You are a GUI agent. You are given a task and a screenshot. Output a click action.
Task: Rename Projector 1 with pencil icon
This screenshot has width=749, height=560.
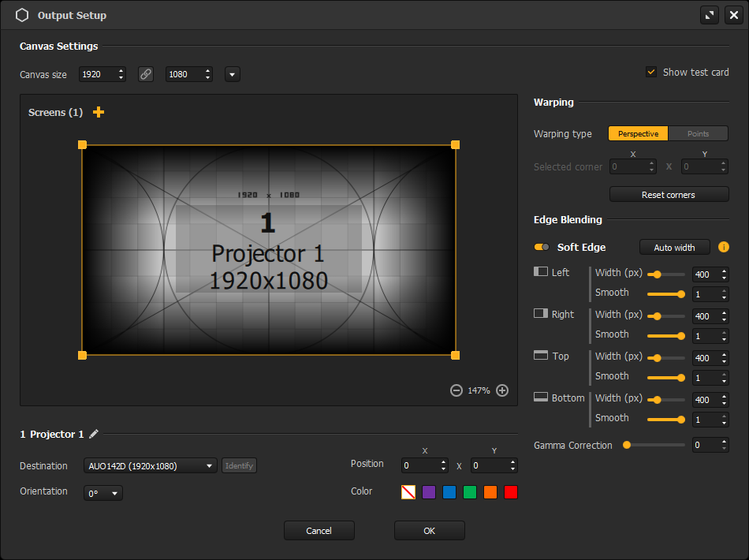coord(94,434)
